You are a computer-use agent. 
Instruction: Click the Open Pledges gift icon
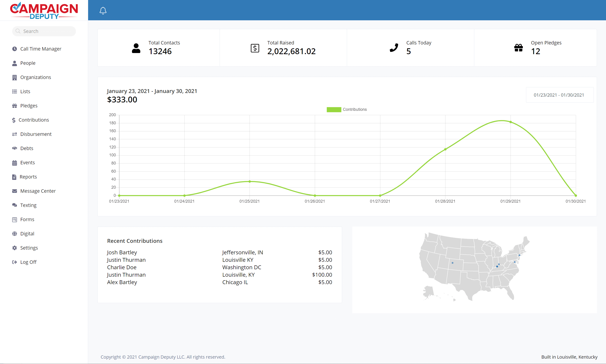tap(518, 48)
